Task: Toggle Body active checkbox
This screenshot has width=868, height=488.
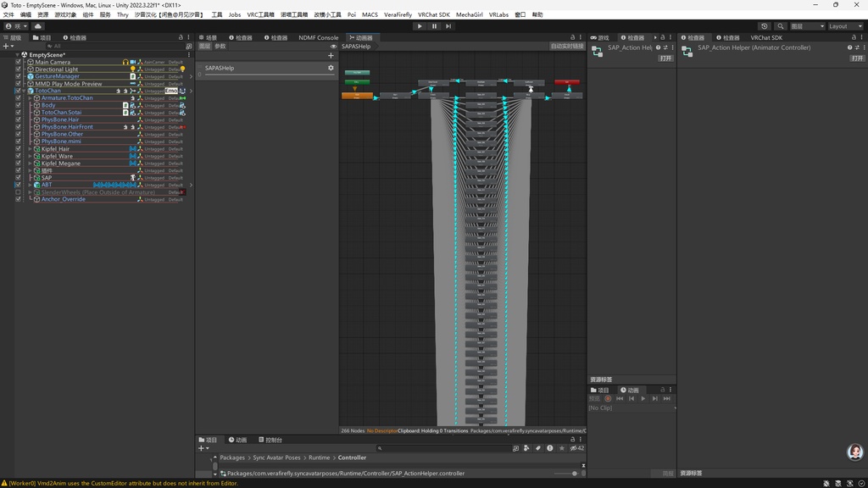Action: 19,105
